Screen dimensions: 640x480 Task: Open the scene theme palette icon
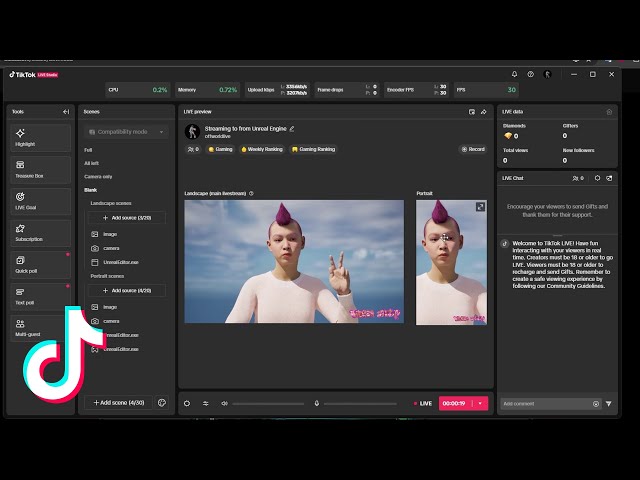pos(162,403)
